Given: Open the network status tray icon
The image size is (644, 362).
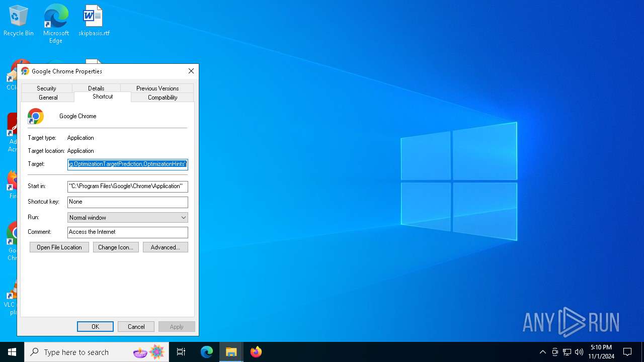Looking at the screenshot, I should click(x=567, y=352).
